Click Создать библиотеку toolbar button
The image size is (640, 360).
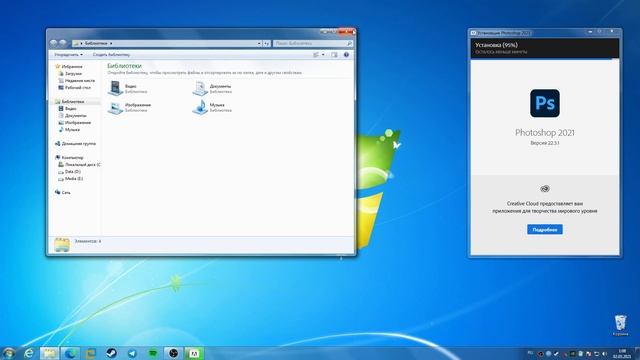[111, 55]
